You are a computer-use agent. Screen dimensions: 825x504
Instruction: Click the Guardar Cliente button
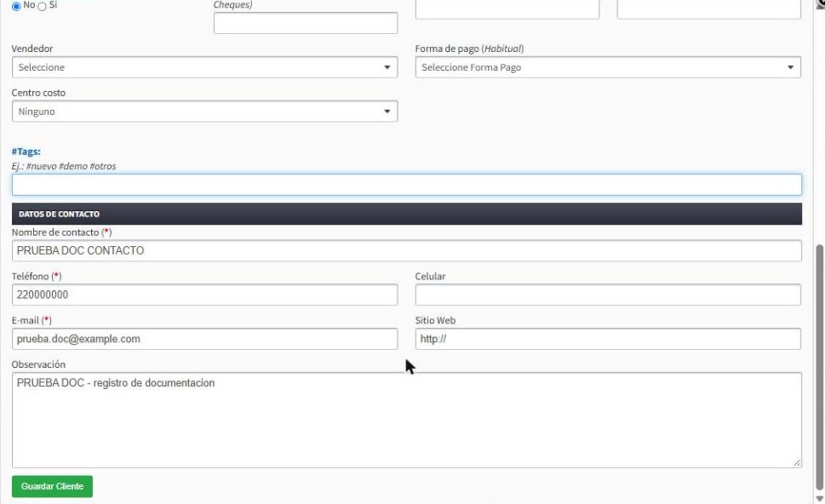pos(52,486)
